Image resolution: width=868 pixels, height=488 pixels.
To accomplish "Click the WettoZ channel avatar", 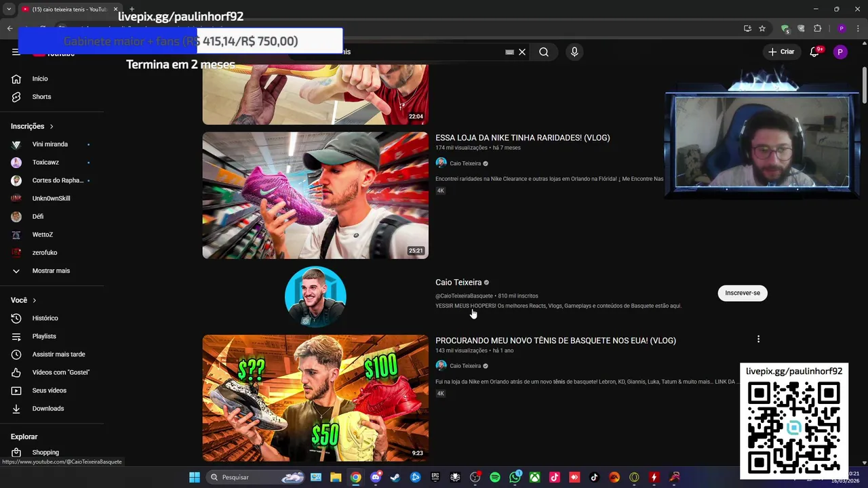I will (16, 235).
